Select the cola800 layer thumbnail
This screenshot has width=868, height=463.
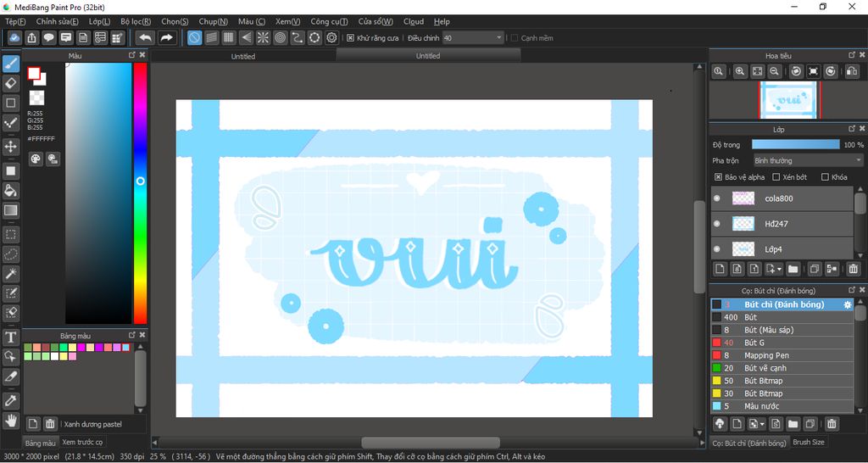[x=743, y=198]
